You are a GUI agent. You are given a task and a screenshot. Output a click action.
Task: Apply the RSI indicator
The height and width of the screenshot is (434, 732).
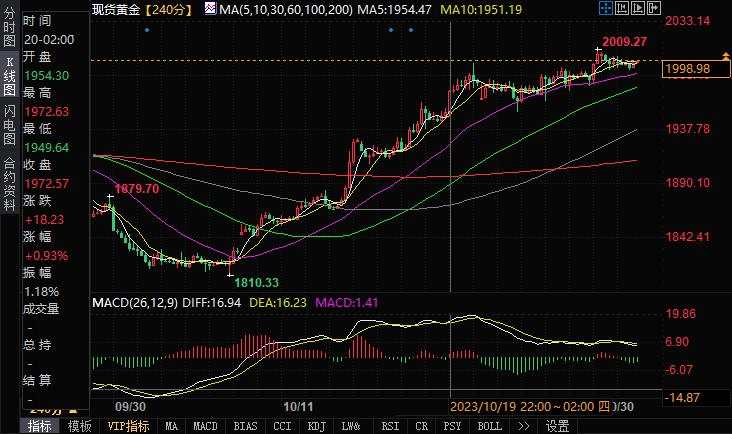point(390,426)
